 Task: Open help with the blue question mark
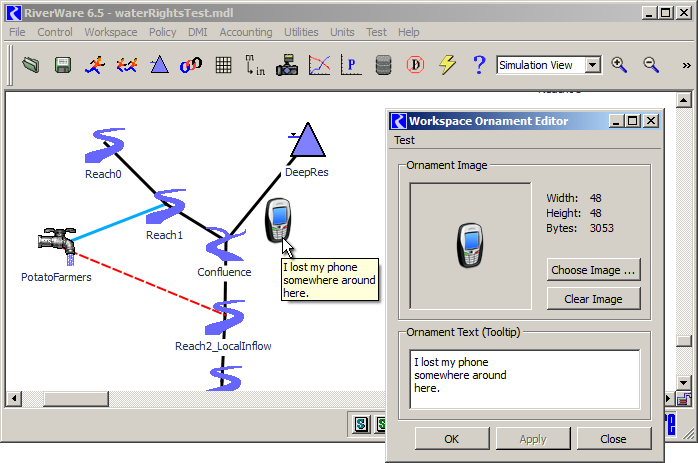click(x=479, y=65)
